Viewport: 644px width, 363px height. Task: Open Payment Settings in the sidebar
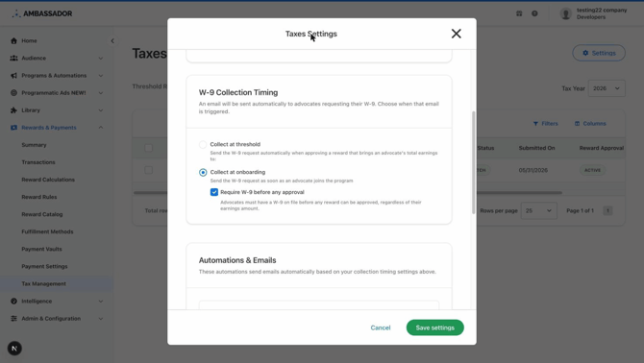click(x=44, y=266)
